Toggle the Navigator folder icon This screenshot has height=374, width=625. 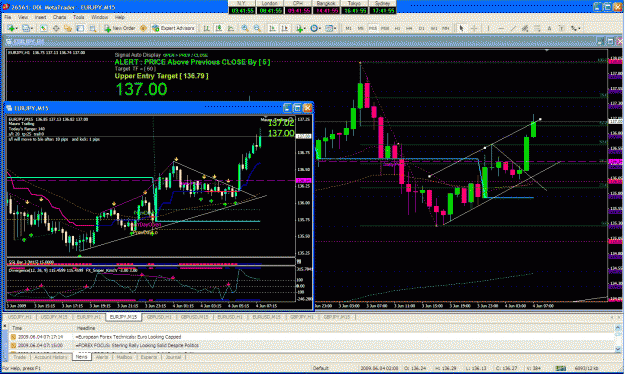(68, 28)
